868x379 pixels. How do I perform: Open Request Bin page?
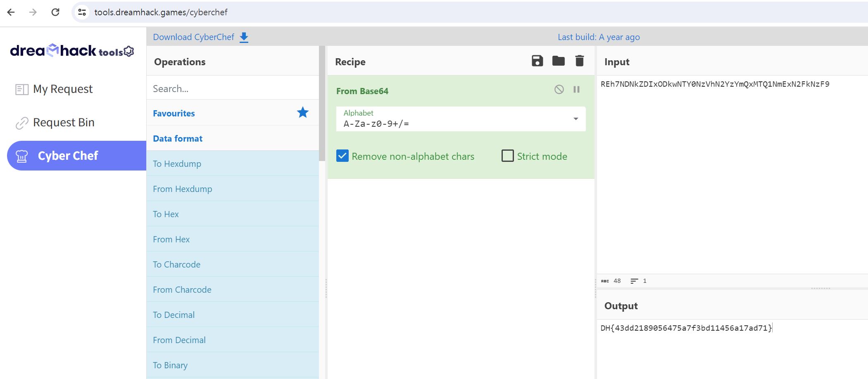click(64, 122)
